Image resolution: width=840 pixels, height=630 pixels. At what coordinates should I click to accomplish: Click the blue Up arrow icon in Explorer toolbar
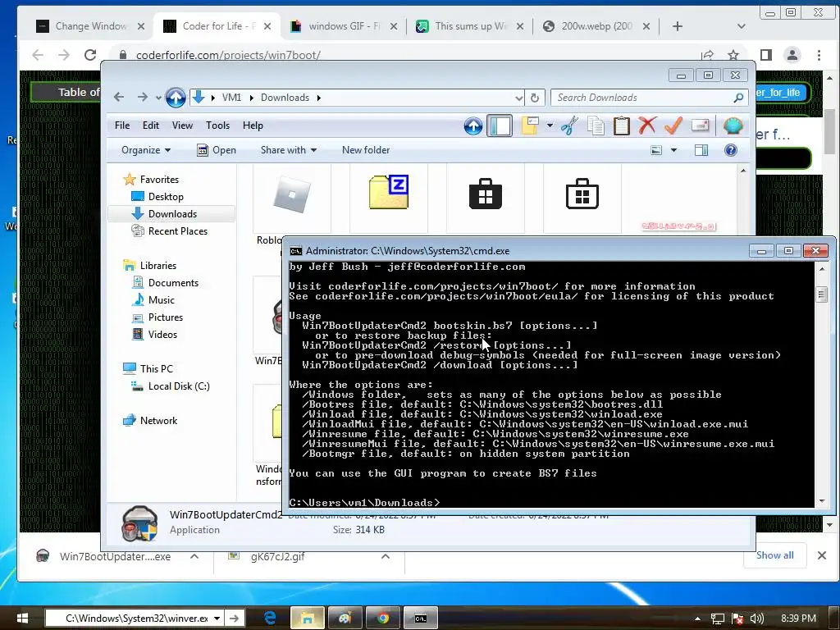click(x=473, y=126)
